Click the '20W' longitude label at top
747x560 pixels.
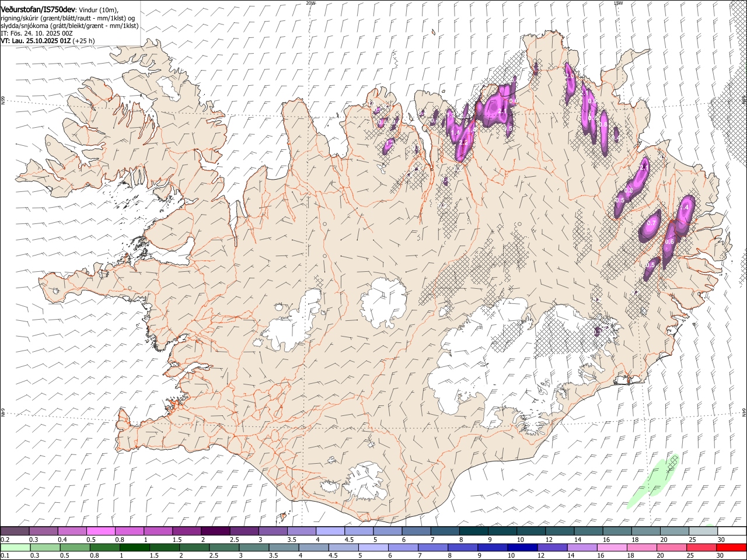point(310,3)
